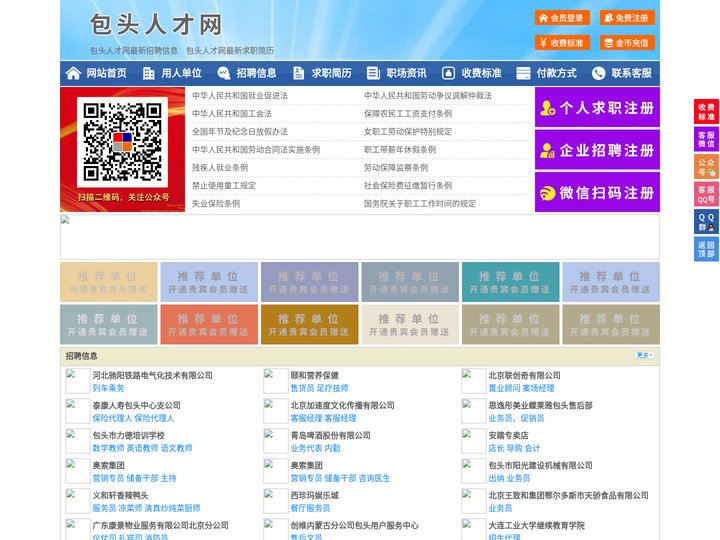Viewport: 720px width, 540px height.
Task: Open 求职简历 navigation menu item
Action: pyautogui.click(x=332, y=73)
